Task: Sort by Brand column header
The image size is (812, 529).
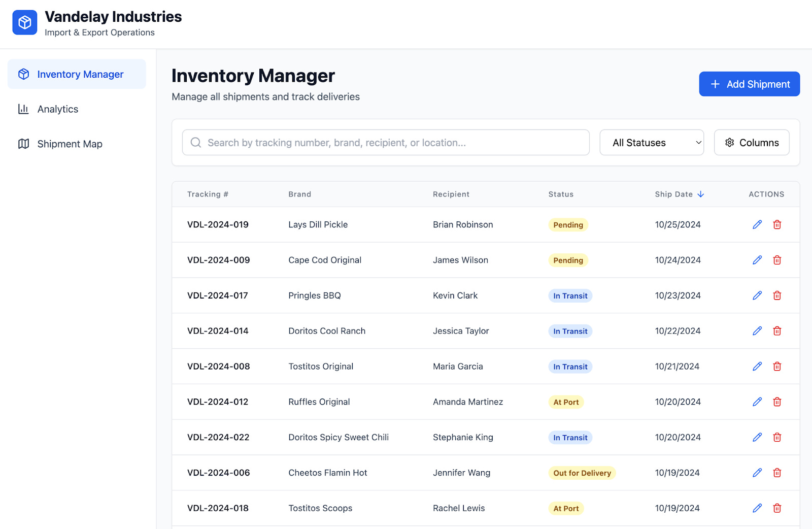Action: click(300, 194)
